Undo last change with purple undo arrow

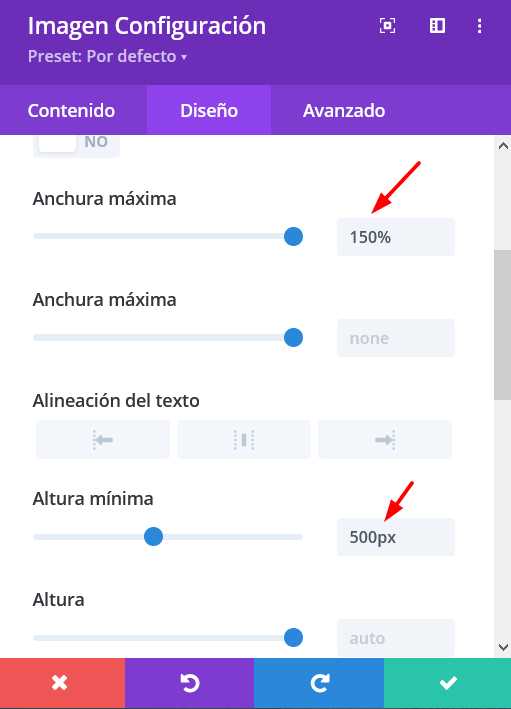tap(189, 683)
